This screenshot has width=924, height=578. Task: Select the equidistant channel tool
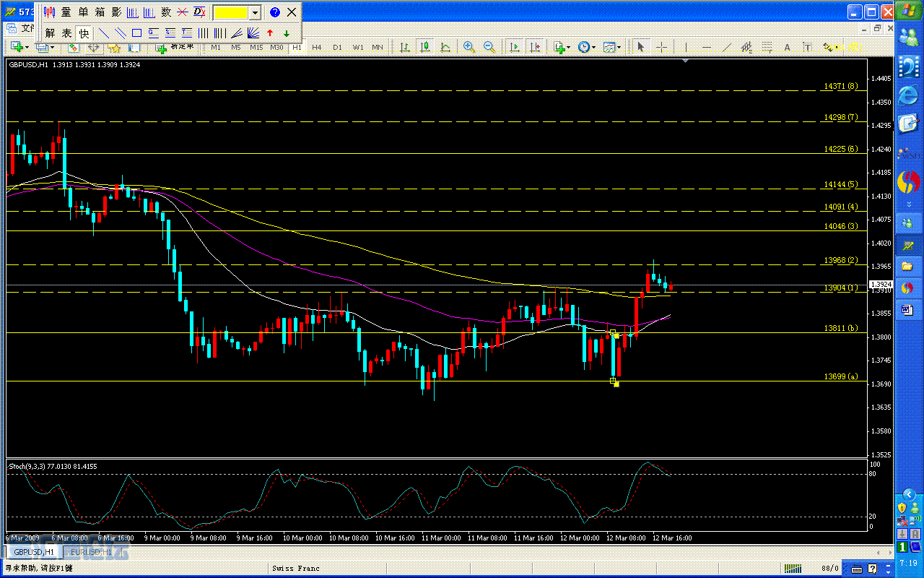(746, 48)
